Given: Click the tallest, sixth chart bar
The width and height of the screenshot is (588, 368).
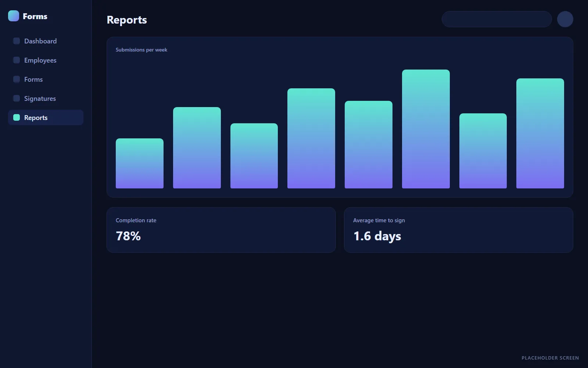Looking at the screenshot, I should coord(426,129).
